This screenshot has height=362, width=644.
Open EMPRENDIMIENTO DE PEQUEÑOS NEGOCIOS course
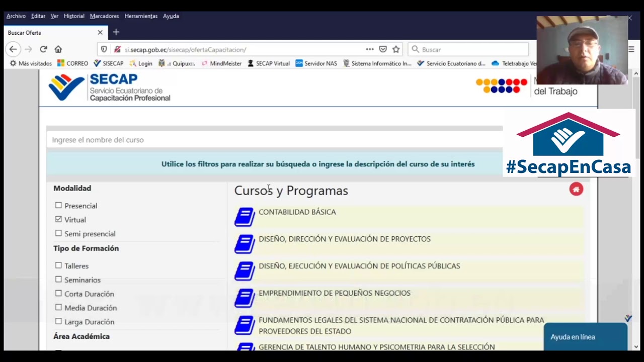(335, 293)
